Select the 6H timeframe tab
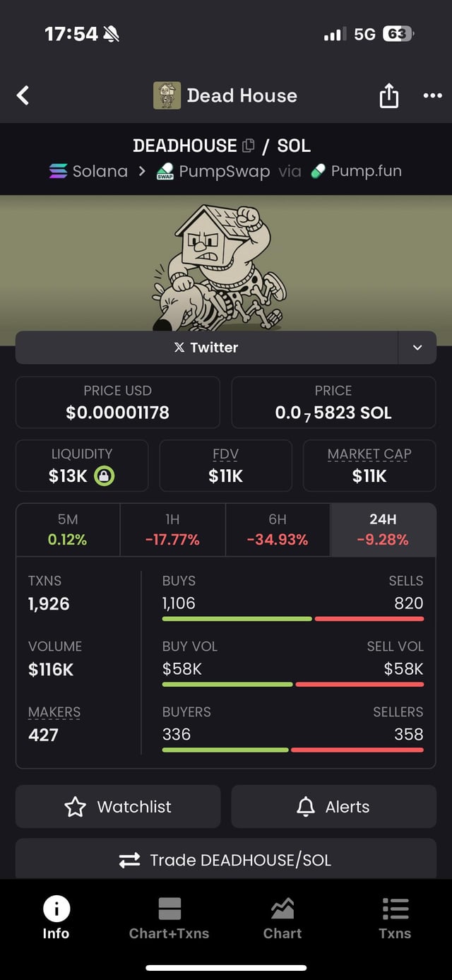 pyautogui.click(x=278, y=530)
